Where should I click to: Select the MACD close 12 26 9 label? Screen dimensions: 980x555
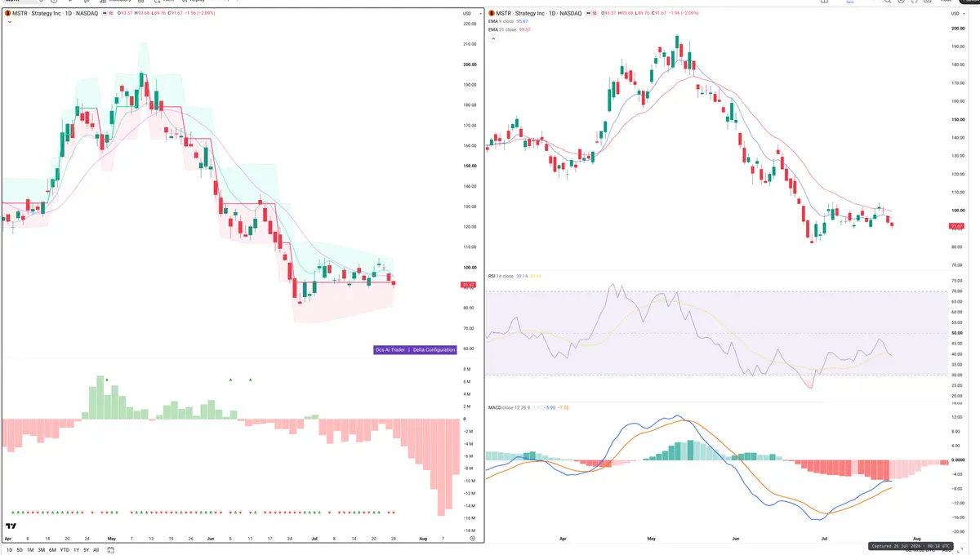tap(510, 406)
